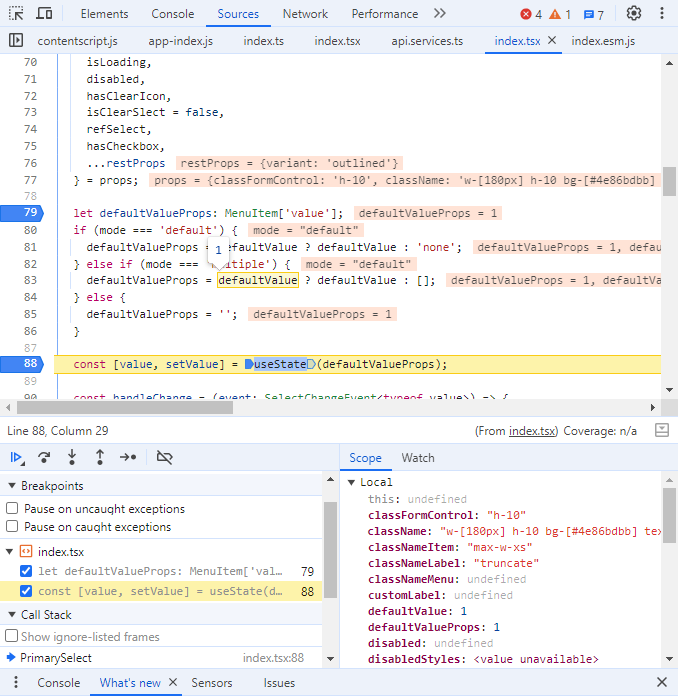
Task: Toggle the device toolbar icon
Action: click(x=44, y=14)
